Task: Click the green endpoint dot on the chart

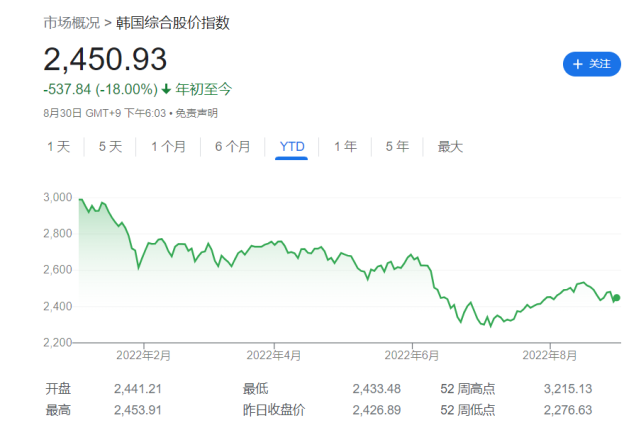Action: 616,297
